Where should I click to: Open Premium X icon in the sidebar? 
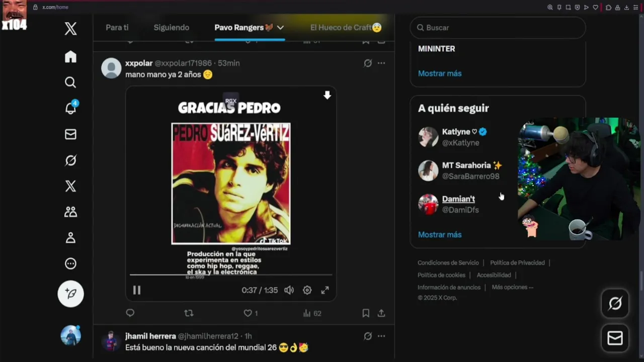point(70,186)
